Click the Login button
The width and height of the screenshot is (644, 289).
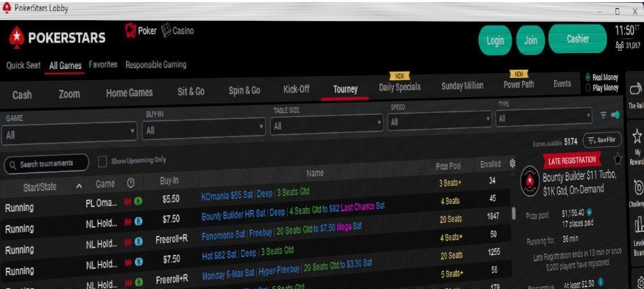[495, 40]
